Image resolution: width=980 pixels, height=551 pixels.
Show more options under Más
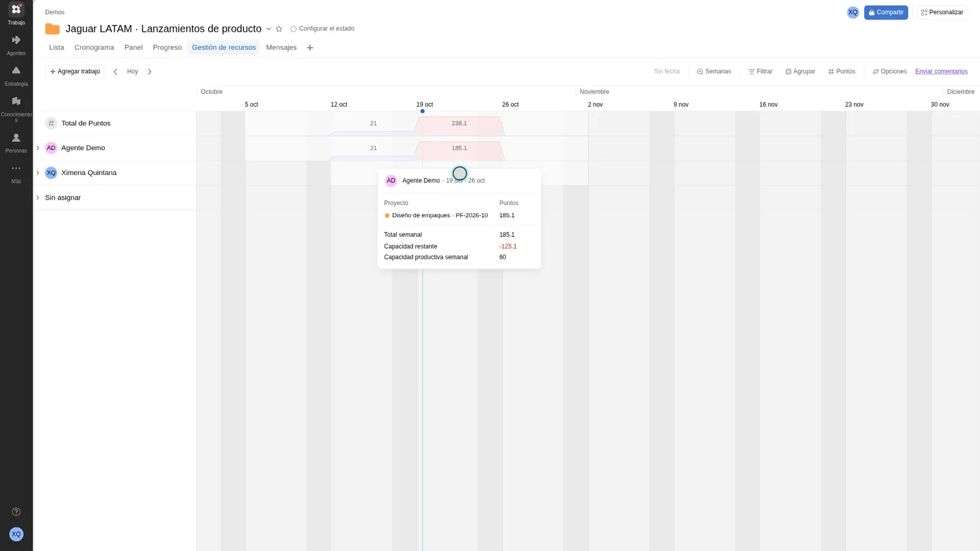(16, 173)
